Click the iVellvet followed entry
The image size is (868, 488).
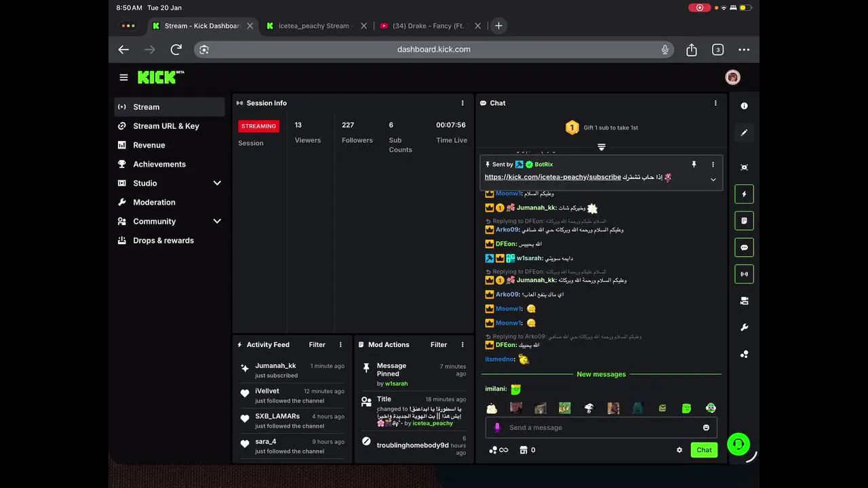pyautogui.click(x=292, y=396)
